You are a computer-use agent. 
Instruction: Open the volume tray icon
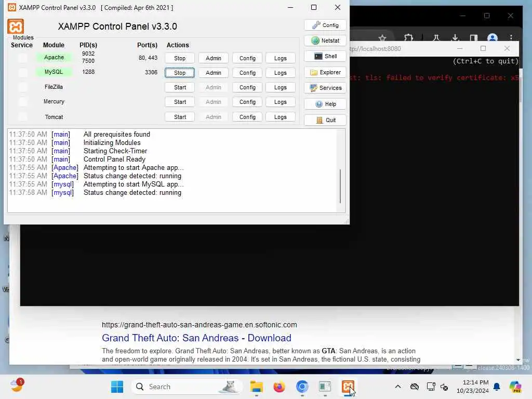tap(444, 387)
